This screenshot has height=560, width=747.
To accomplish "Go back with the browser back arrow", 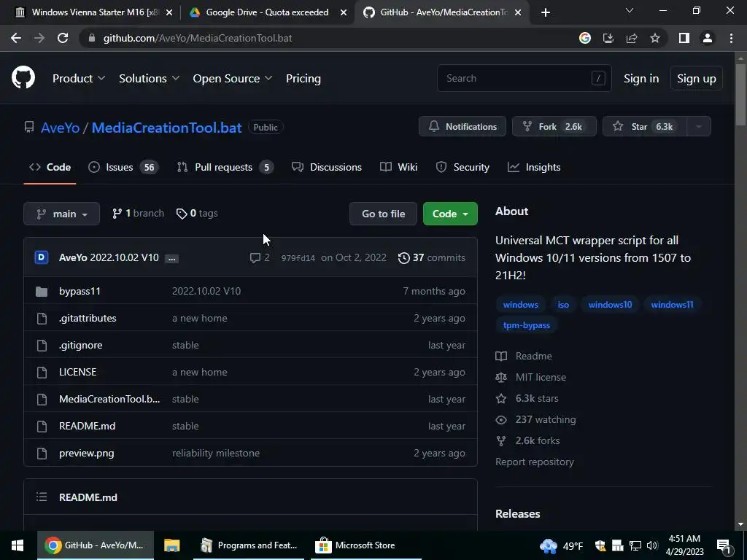I will coord(16,38).
